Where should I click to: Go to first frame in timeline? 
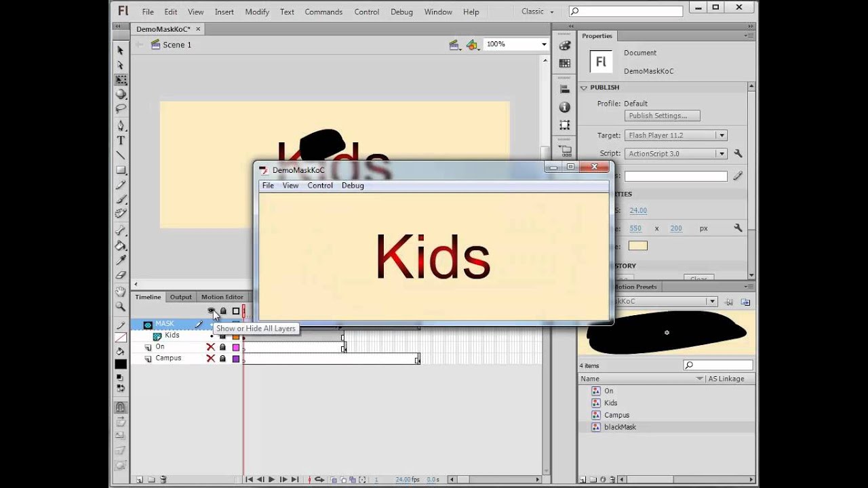(x=249, y=480)
